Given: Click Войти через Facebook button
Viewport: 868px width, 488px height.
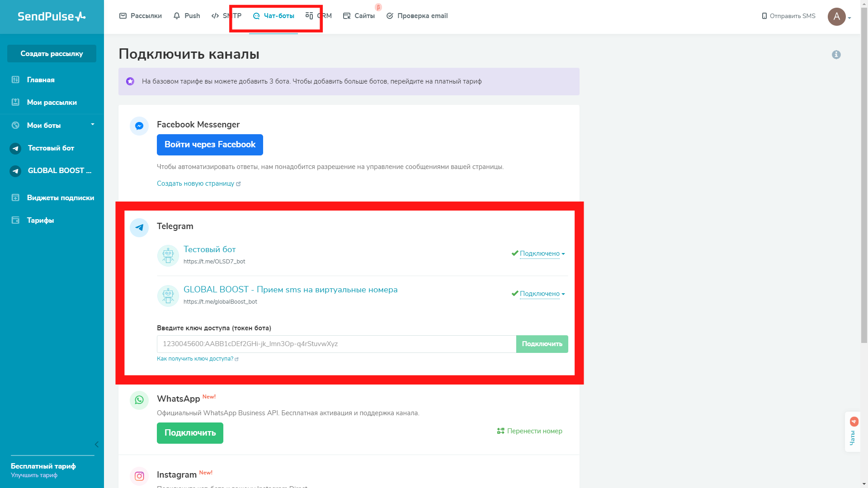Looking at the screenshot, I should click(x=210, y=145).
